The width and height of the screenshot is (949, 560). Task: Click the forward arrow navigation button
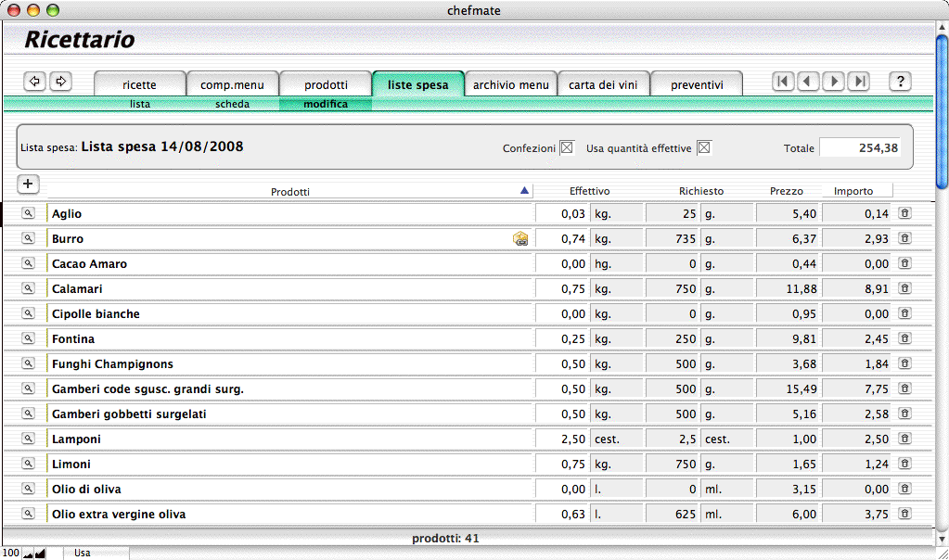[x=60, y=81]
